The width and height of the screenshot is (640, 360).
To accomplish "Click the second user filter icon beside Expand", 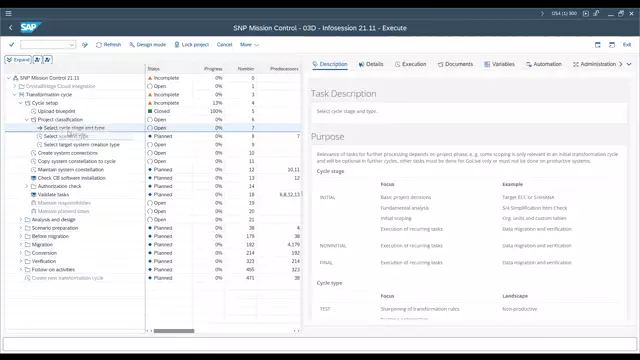I will 47,60.
